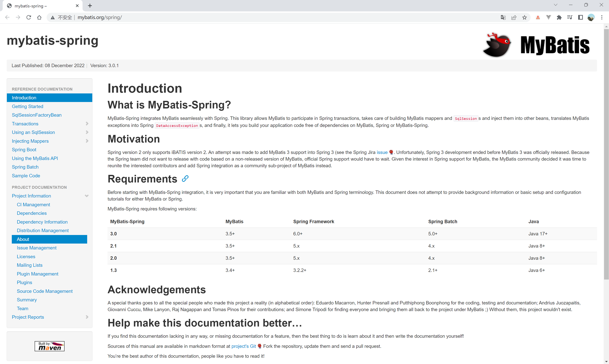This screenshot has height=364, width=609.
Task: Open the extensions puzzle menu
Action: [x=559, y=18]
